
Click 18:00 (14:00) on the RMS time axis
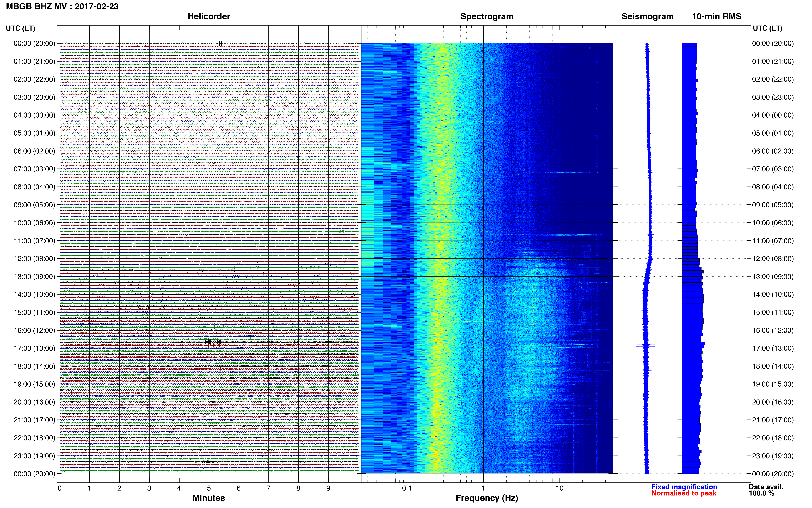tap(773, 366)
